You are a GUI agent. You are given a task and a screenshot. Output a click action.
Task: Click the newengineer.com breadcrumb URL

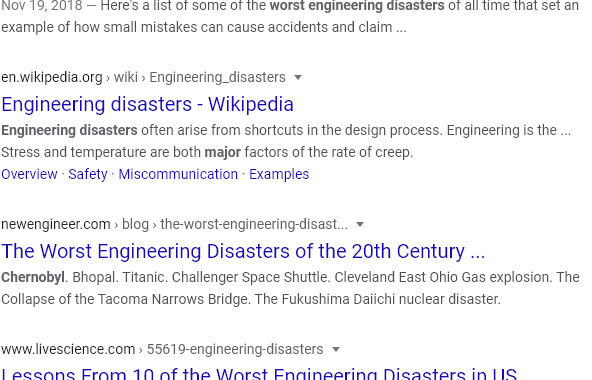(56, 224)
